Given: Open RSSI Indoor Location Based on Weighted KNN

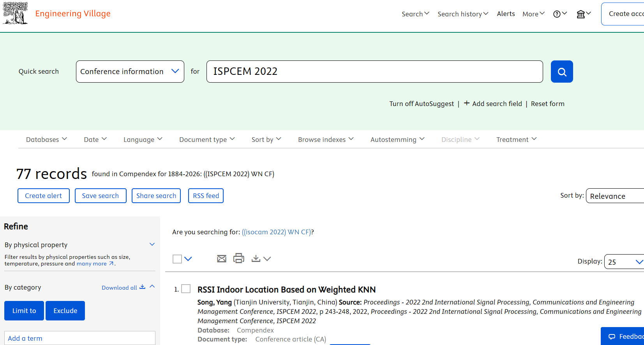Looking at the screenshot, I should 286,290.
